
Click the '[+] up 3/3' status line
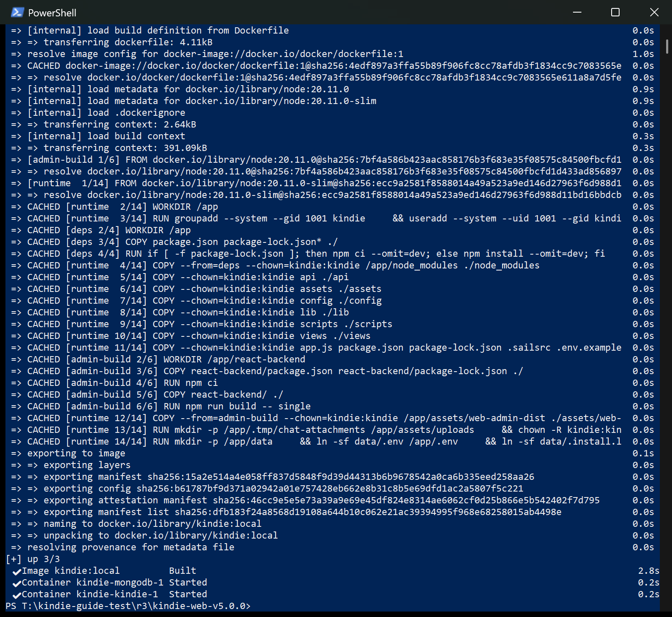point(33,559)
